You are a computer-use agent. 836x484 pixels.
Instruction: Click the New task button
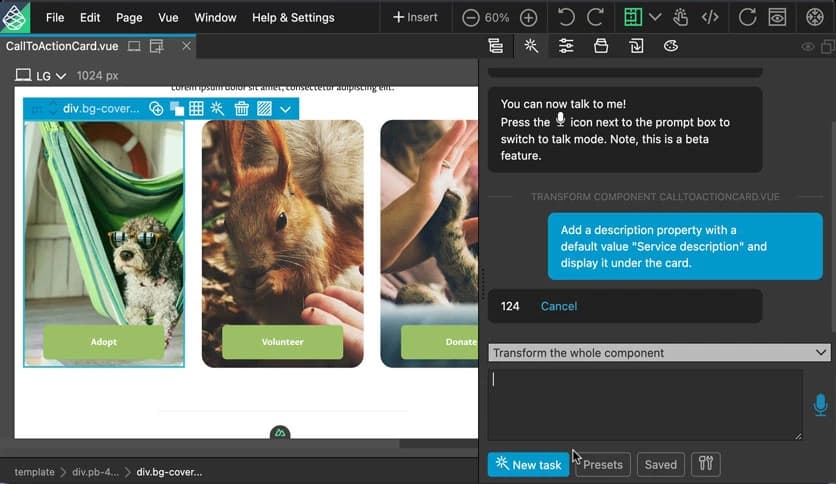click(528, 464)
